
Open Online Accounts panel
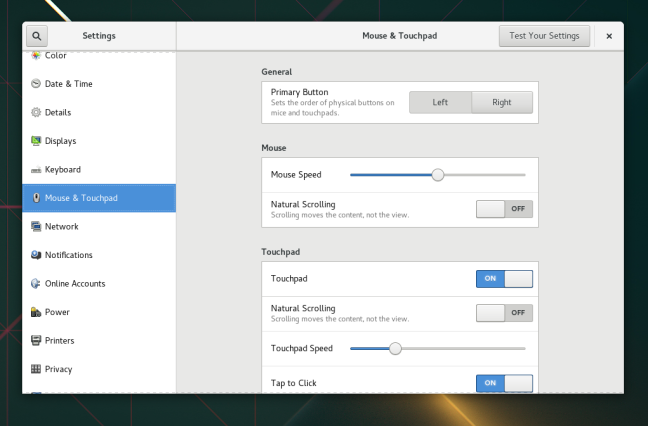pyautogui.click(x=99, y=283)
